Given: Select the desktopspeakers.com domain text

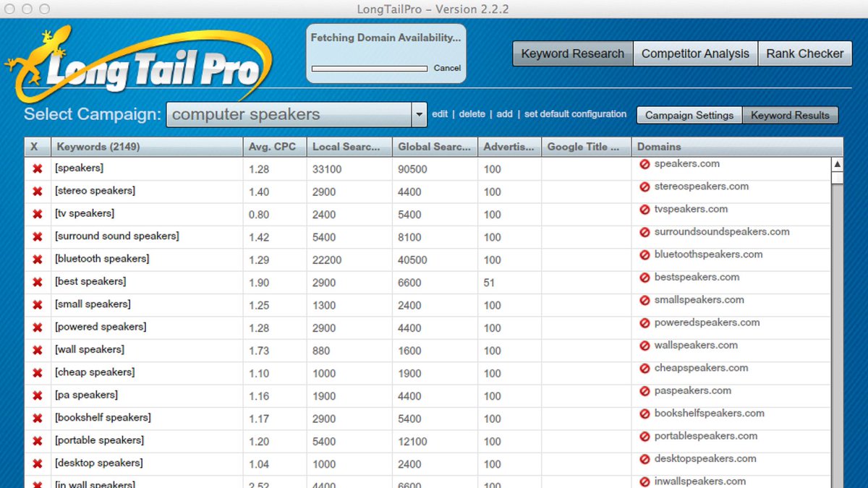Looking at the screenshot, I should tap(705, 458).
